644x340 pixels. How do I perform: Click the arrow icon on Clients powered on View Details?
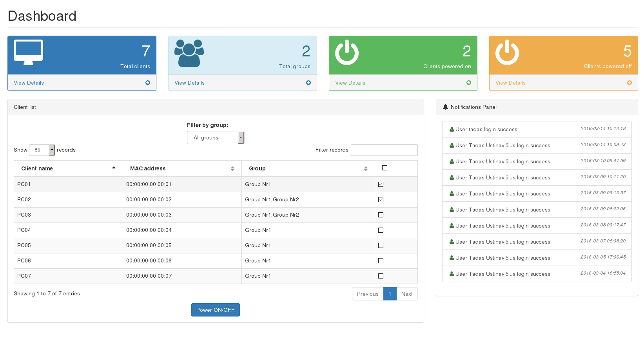469,83
